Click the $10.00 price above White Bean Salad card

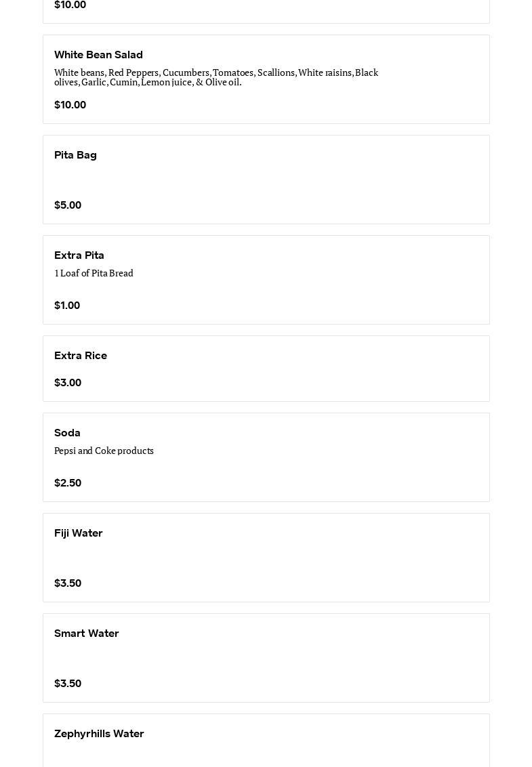pos(70,5)
